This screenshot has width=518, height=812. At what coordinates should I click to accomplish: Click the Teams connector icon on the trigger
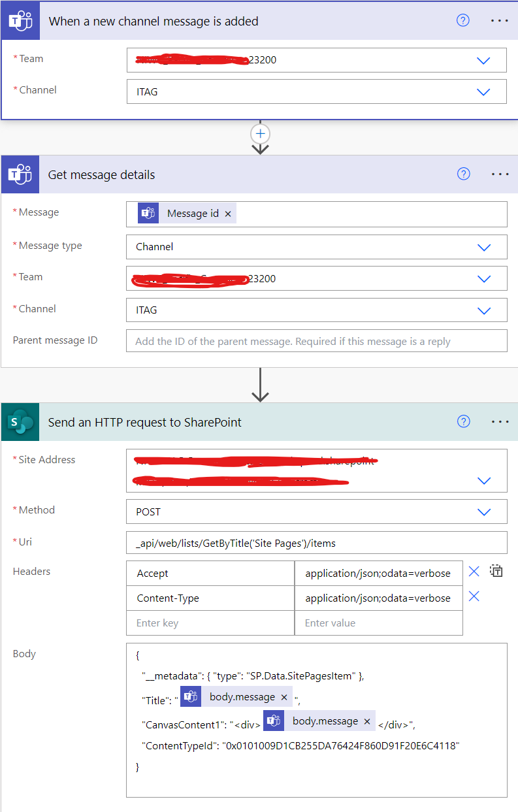(20, 20)
